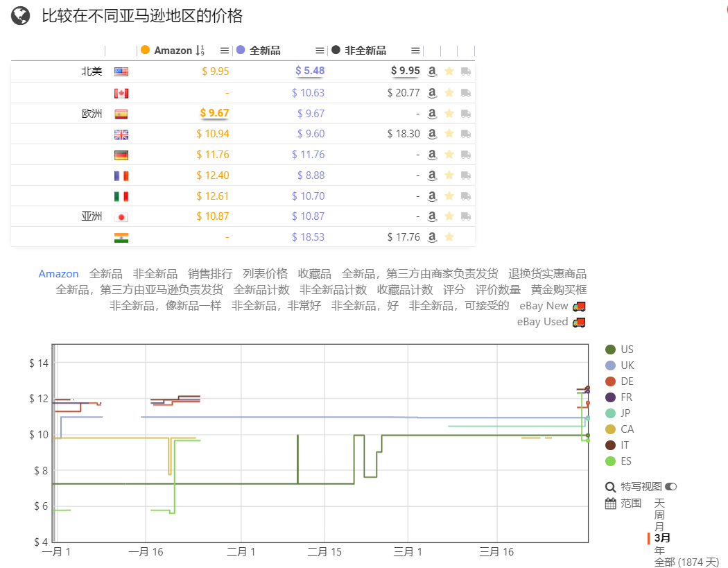The image size is (728, 568).
Task: Toggle CA series in chart legend
Action: tap(619, 429)
